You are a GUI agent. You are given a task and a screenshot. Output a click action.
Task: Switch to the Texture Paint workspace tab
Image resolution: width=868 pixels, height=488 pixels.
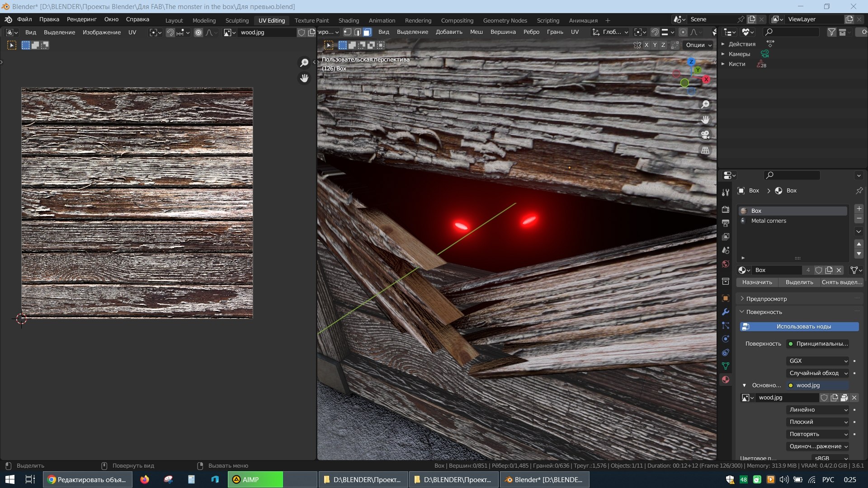(311, 20)
